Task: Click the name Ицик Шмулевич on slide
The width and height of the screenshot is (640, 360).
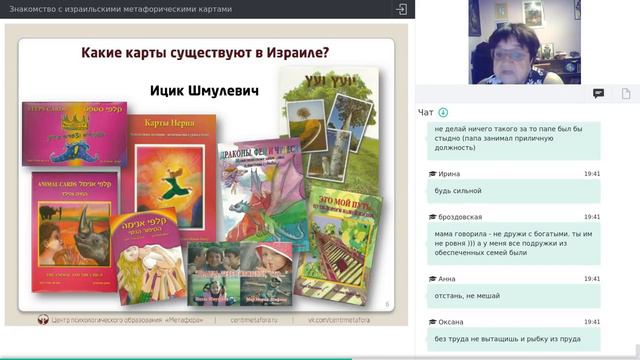Action: pyautogui.click(x=204, y=90)
